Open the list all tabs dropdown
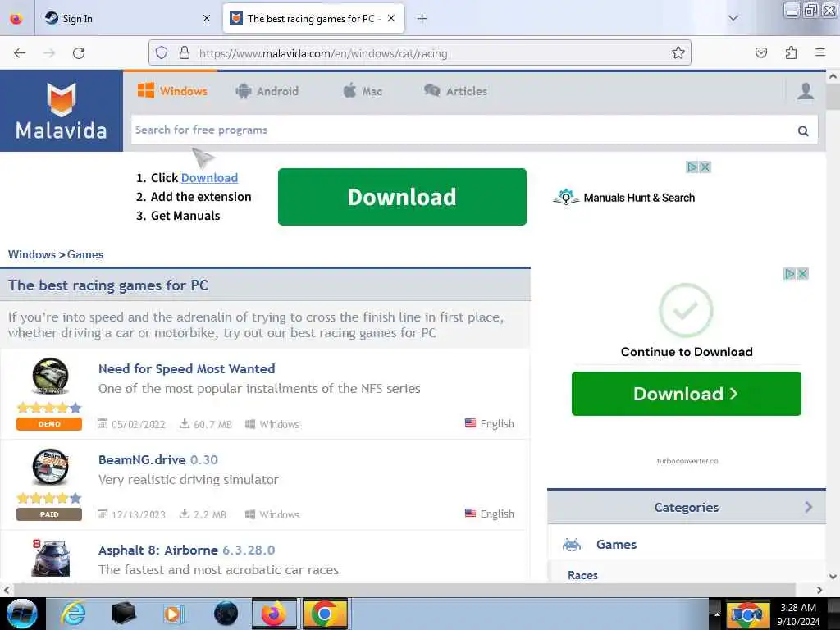The width and height of the screenshot is (840, 630). point(733,18)
